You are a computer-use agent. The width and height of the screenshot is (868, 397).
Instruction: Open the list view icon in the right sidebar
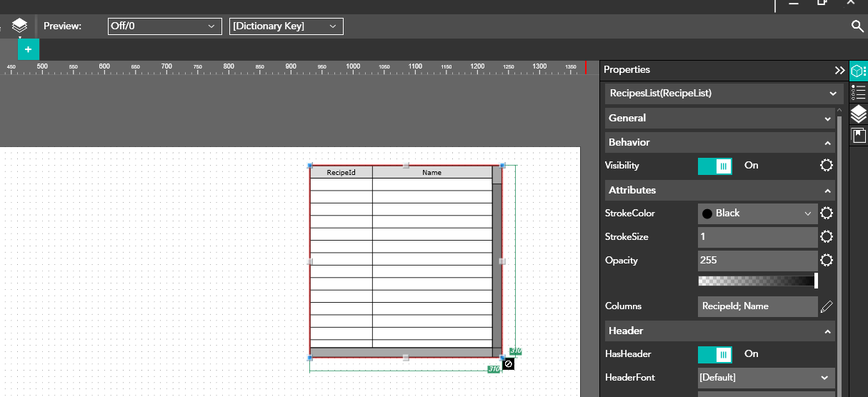click(x=858, y=92)
